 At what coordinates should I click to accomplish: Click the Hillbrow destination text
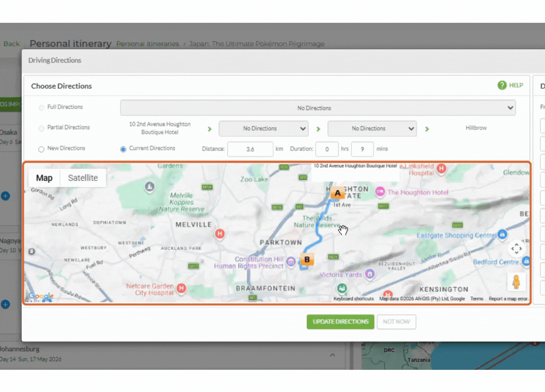pos(476,128)
